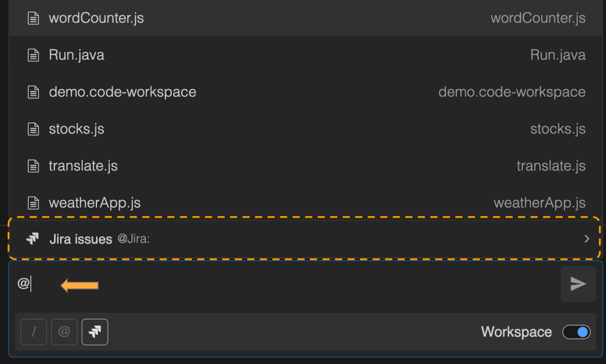The width and height of the screenshot is (606, 364).
Task: Click the Workspace label text
Action: click(516, 332)
